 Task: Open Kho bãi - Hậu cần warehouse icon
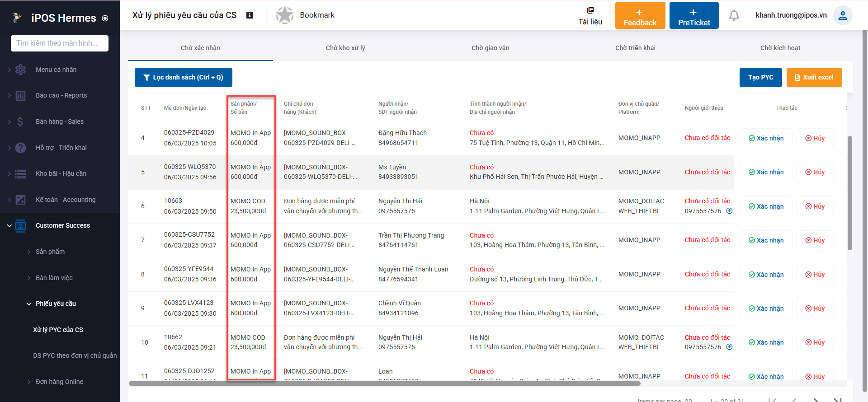(20, 174)
